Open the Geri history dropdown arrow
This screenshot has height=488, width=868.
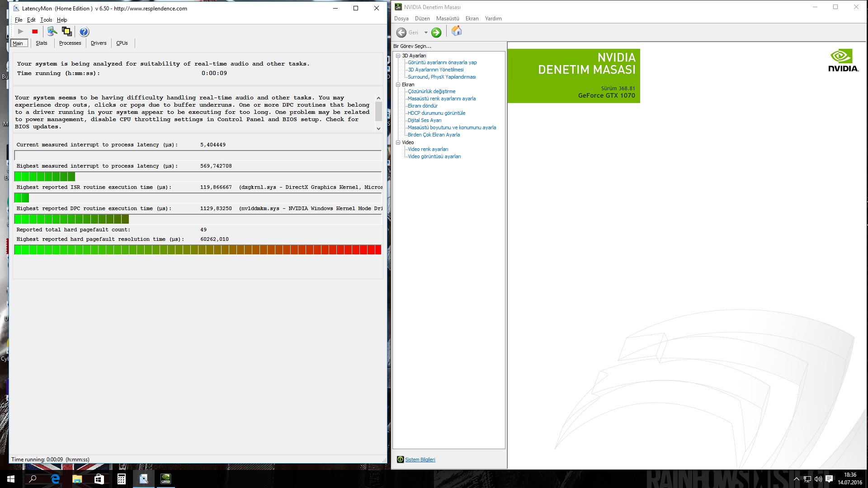point(426,33)
